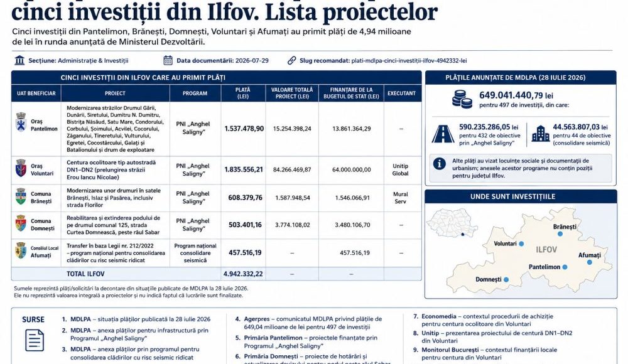
Task: Click the Voluntari dot on the Ilfov map
Action: 521,244
